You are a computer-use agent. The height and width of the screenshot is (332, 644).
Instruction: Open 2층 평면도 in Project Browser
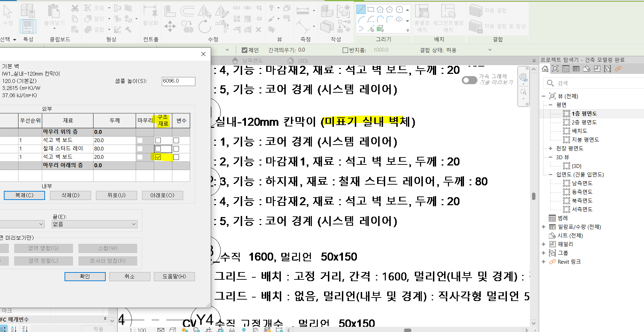click(584, 122)
